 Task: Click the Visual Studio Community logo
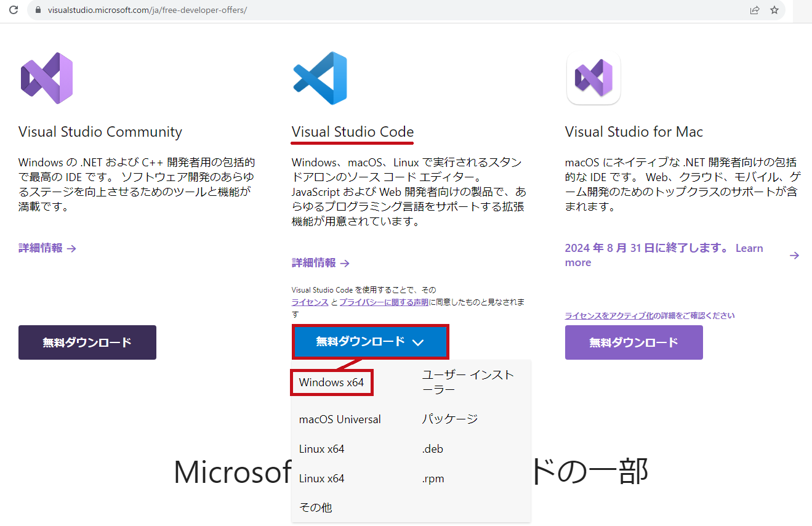coord(47,78)
